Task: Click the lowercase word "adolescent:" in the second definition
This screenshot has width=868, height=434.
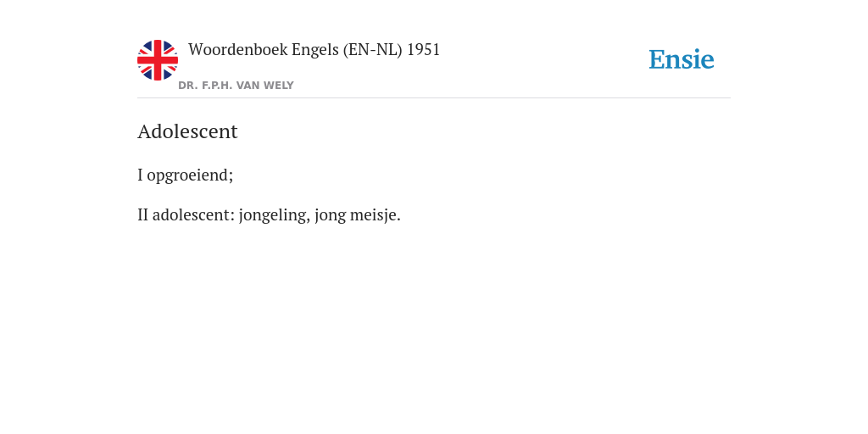Action: click(194, 214)
